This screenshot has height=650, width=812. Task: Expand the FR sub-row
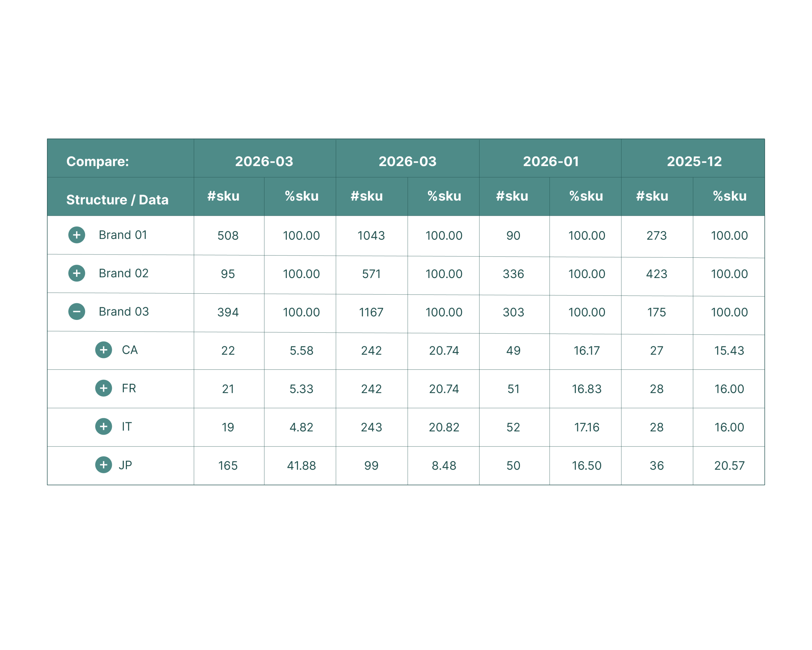[x=104, y=388]
